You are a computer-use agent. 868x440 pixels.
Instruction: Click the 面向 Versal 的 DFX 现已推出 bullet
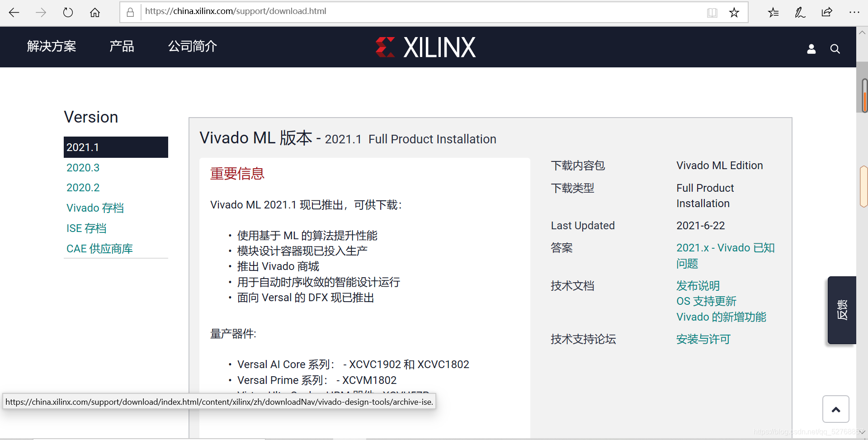[x=306, y=298]
